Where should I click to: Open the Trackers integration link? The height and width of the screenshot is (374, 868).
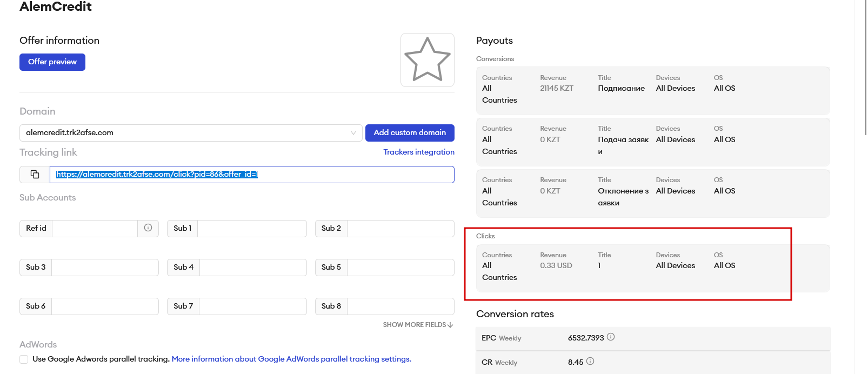point(419,152)
